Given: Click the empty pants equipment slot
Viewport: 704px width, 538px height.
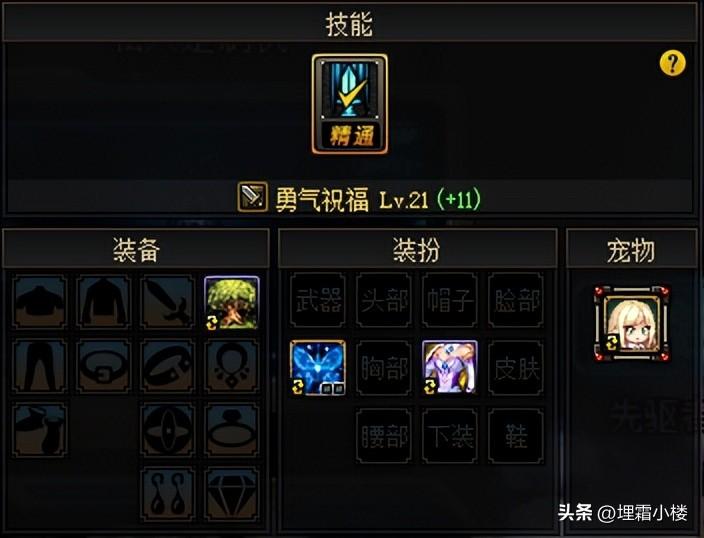Looking at the screenshot, I should 40,366.
